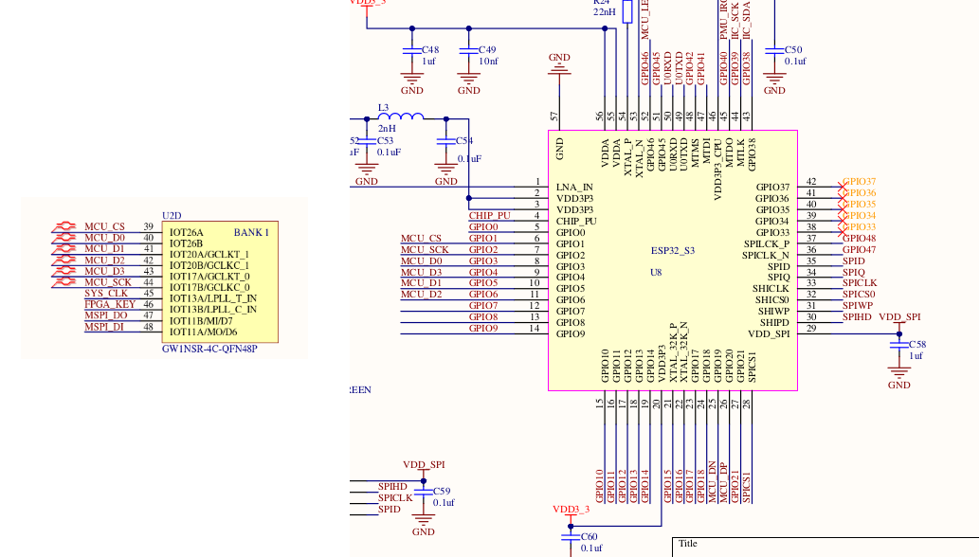Select the no-connect cross on GPIO37
The width and height of the screenshot is (980, 557).
(843, 187)
